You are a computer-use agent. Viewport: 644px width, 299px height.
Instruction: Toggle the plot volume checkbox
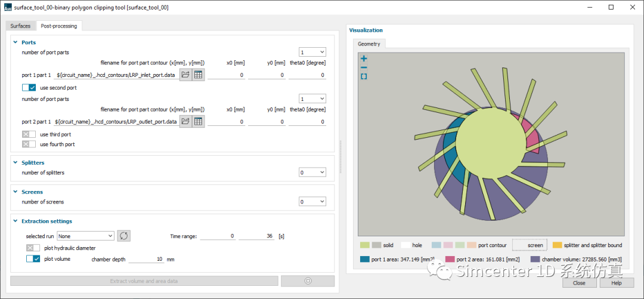33,259
